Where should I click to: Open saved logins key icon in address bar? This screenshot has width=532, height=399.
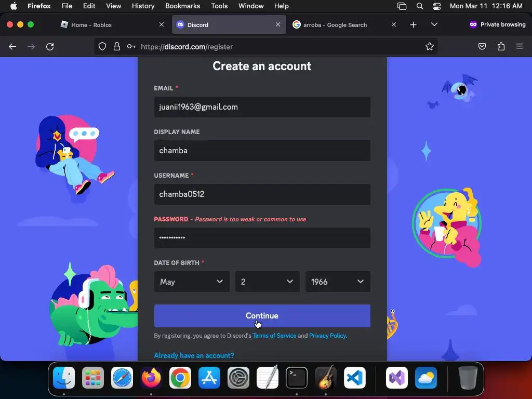tap(131, 46)
